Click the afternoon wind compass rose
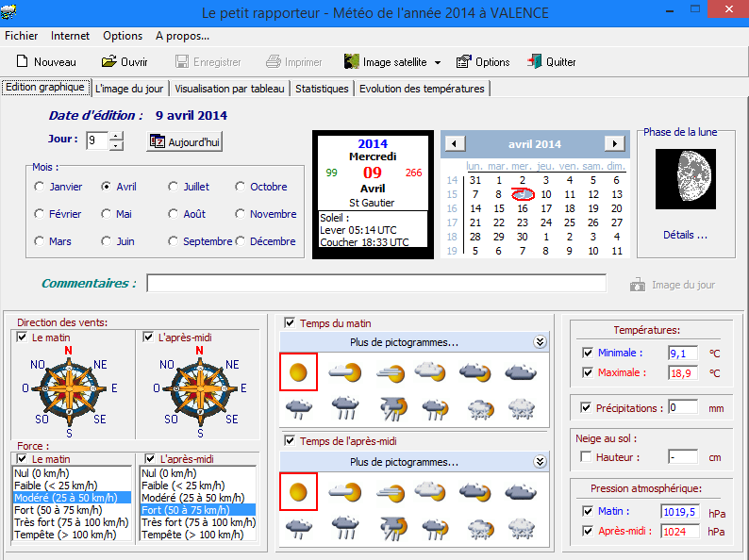 (200, 389)
